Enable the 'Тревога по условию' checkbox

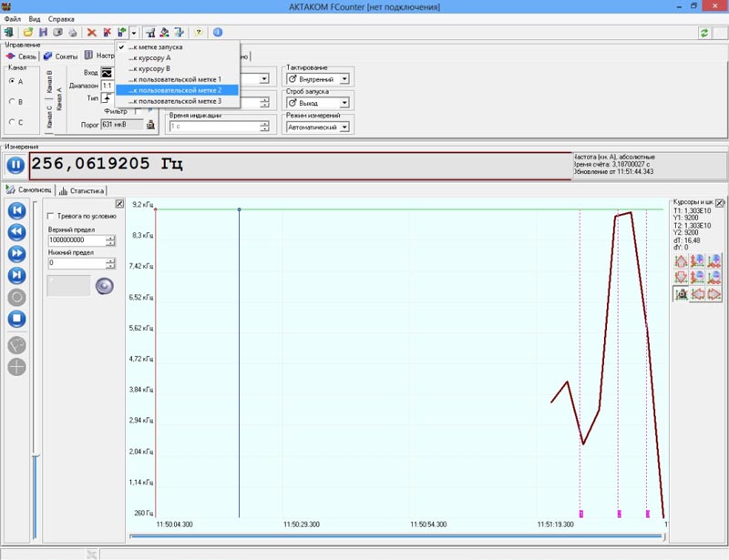tap(50, 216)
